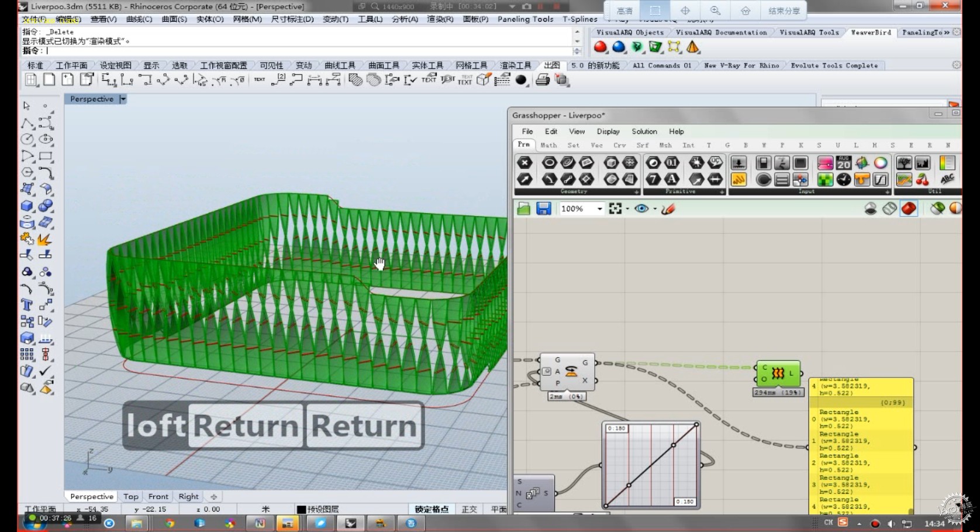Select the Text object T tool
This screenshot has width=980, height=532.
pos(27,305)
